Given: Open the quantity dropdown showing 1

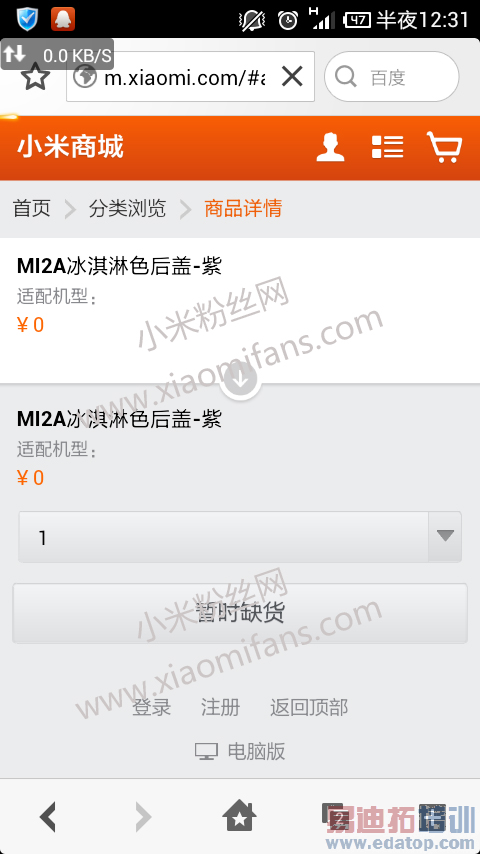Looking at the screenshot, I should [x=240, y=537].
